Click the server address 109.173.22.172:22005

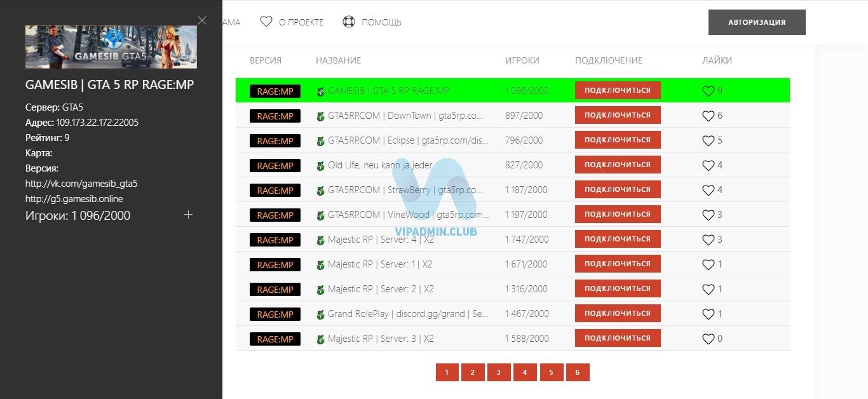(97, 122)
